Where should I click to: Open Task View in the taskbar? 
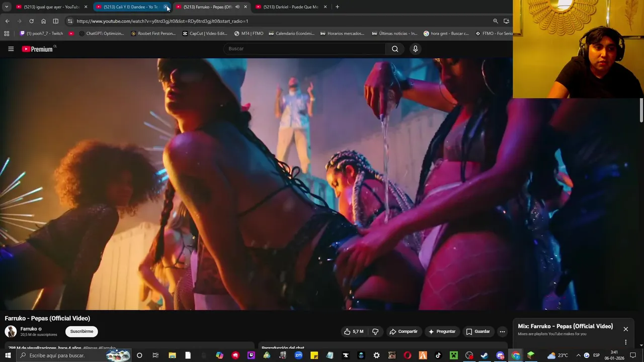[155, 355]
